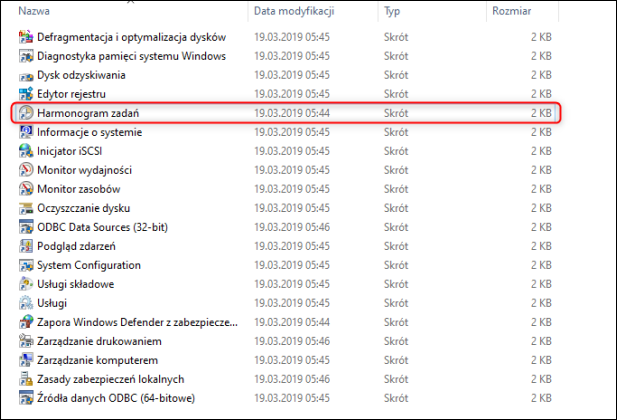Click the name Diagnostyka pamięci systemu Windows
The width and height of the screenshot is (617, 420).
pos(131,56)
